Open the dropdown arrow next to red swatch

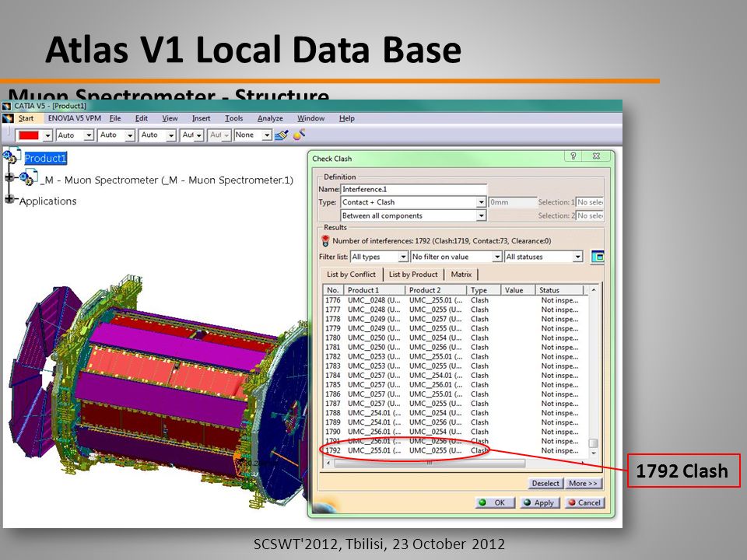tap(47, 135)
